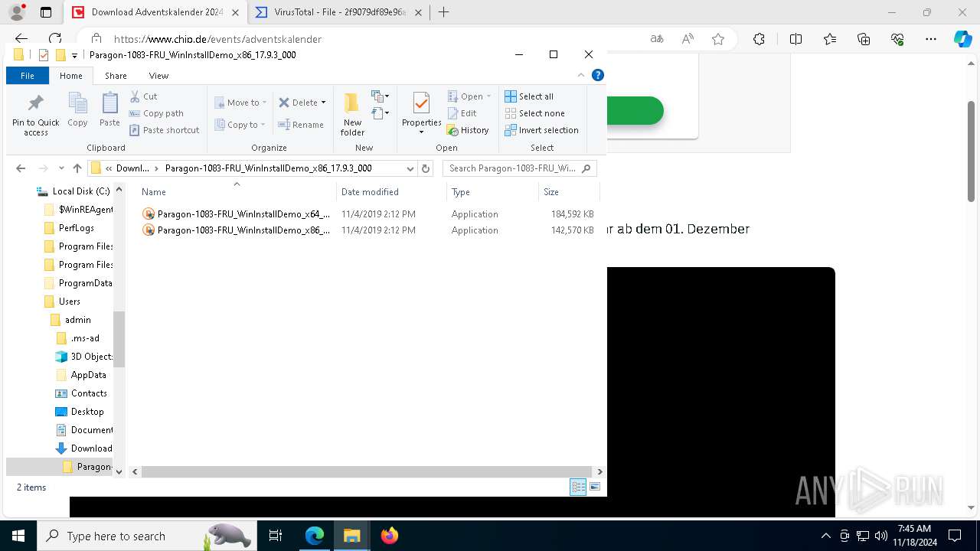980x551 pixels.
Task: Open the Quick Access Toolbar customize arrow
Action: [74, 55]
